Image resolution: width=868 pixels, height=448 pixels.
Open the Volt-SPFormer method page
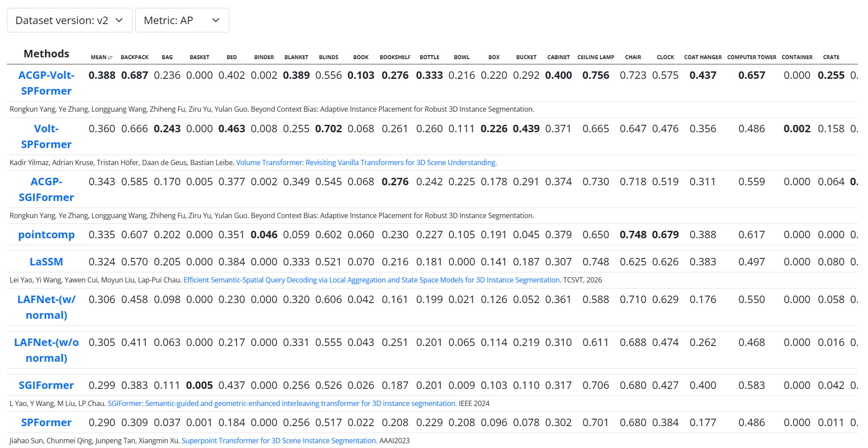click(46, 136)
